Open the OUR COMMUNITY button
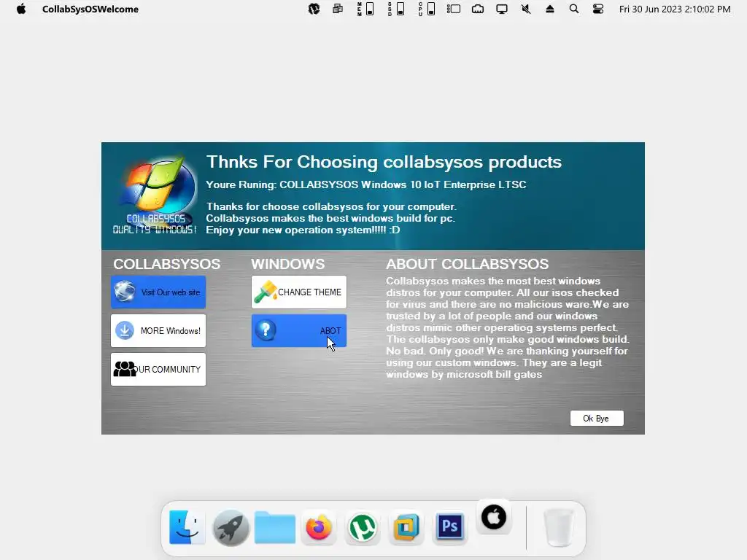 (158, 369)
